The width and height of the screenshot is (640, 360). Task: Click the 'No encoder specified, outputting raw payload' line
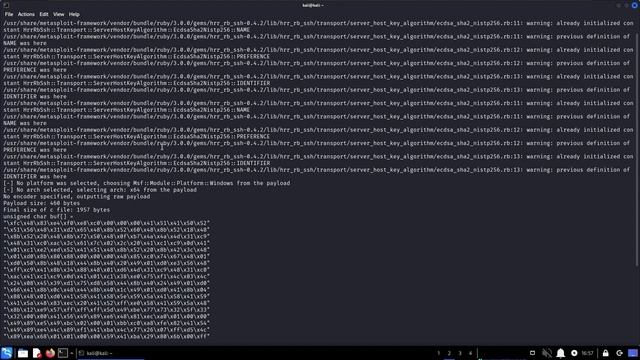pyautogui.click(x=76, y=197)
